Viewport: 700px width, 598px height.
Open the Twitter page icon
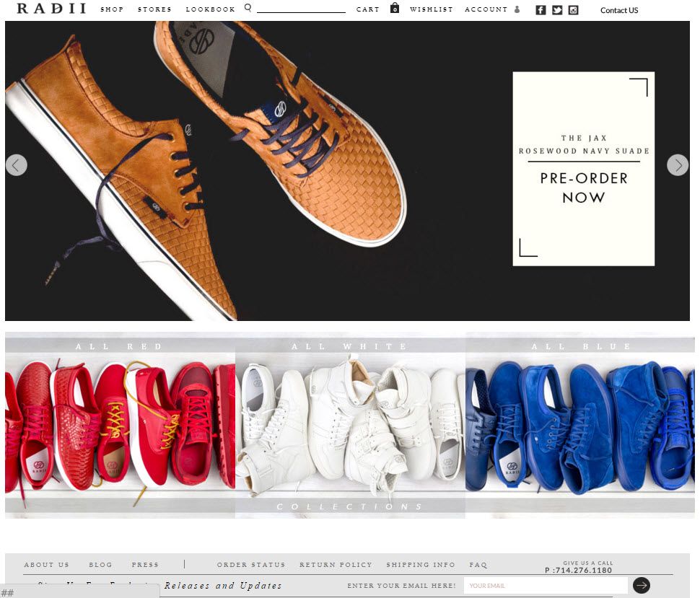point(557,10)
